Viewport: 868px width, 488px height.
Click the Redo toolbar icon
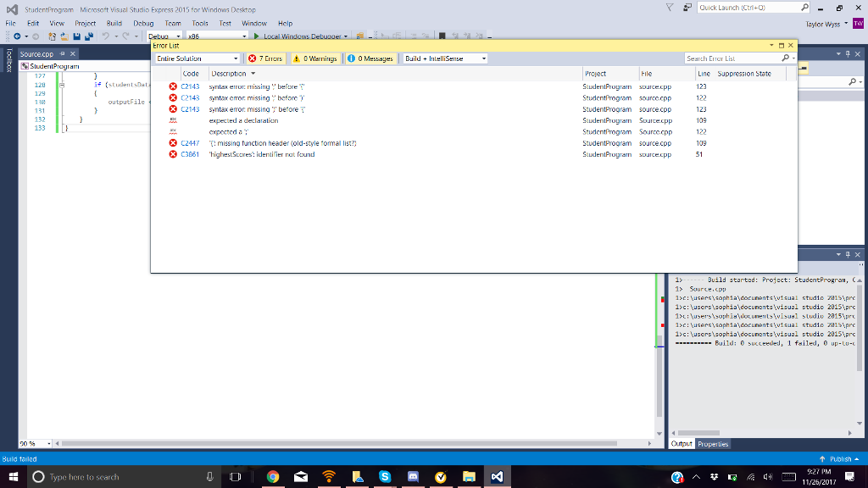125,36
